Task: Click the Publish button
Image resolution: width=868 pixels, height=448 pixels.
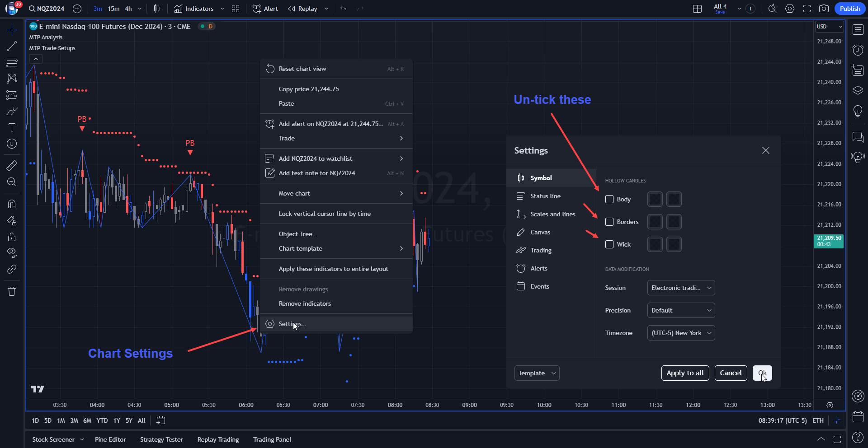Action: click(x=849, y=8)
